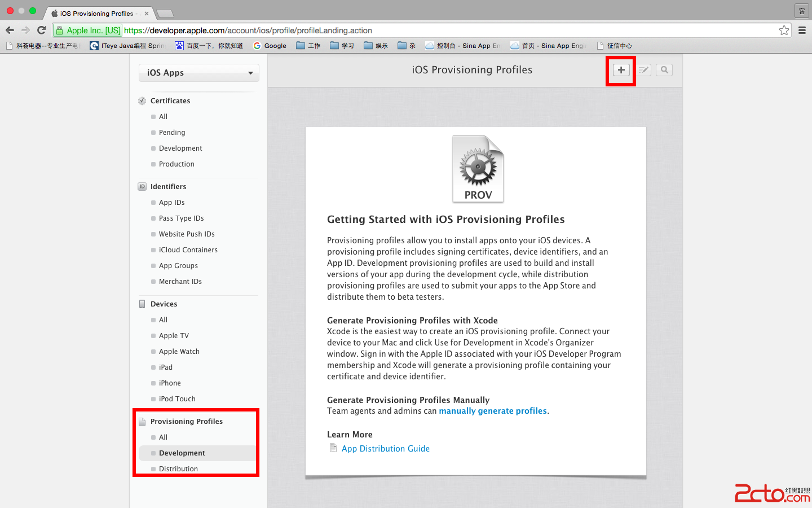
Task: Open the 控制台 Sina App Engine bookmark
Action: point(463,46)
